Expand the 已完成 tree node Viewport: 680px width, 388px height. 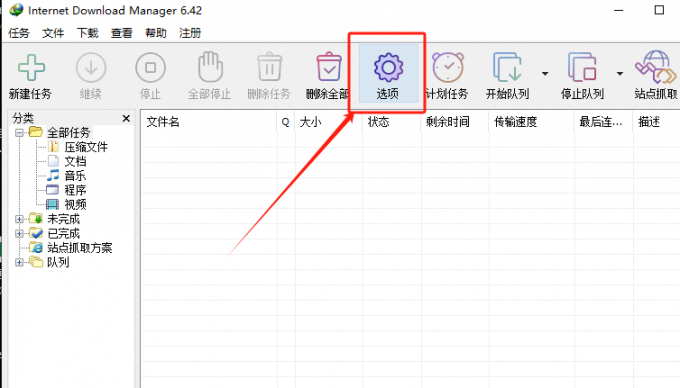click(x=20, y=233)
